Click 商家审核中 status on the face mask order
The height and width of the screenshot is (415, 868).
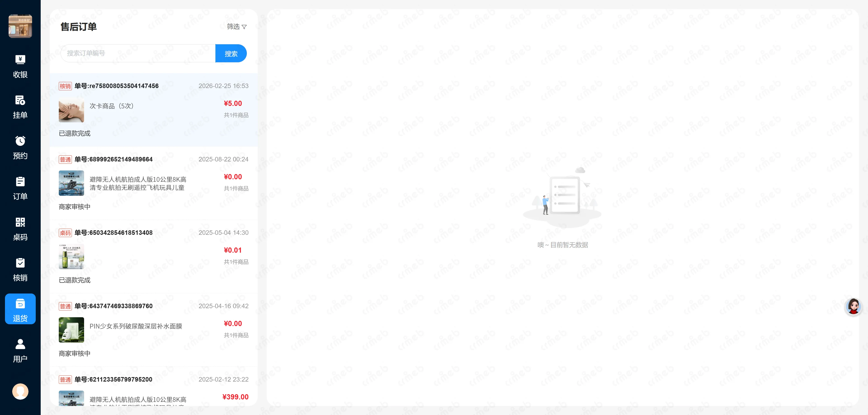(74, 354)
